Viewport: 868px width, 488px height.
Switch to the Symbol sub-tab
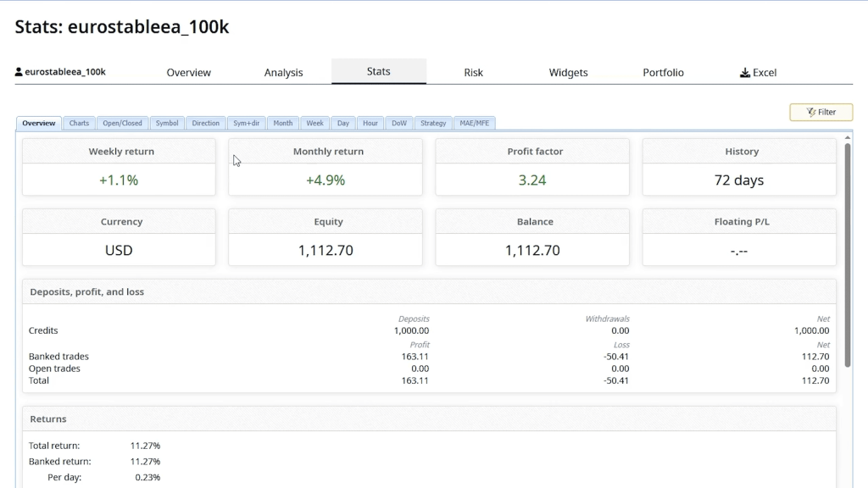point(167,123)
